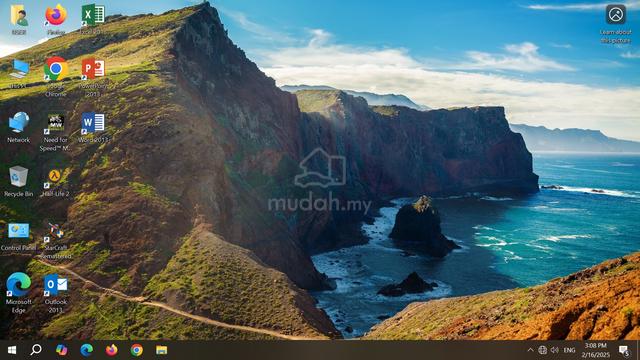Screen dimensions: 640x360
Task: Open the Windows Start menu
Action: (11, 350)
